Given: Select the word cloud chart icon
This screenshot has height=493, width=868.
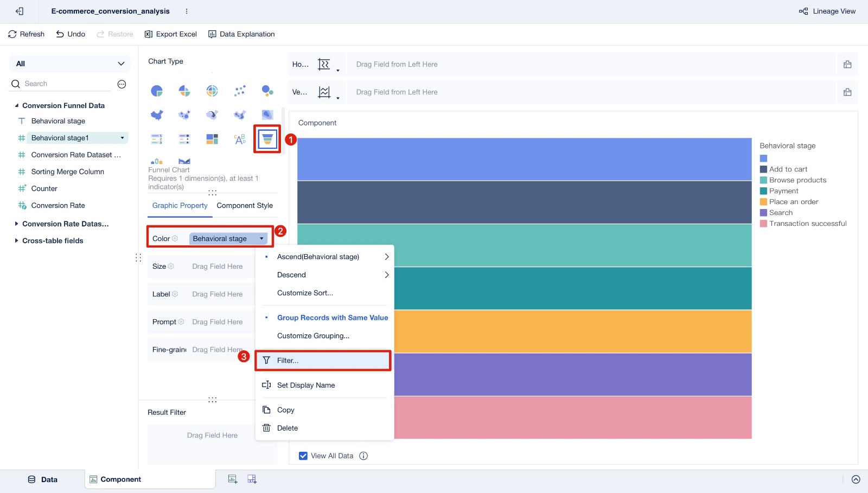Looking at the screenshot, I should click(240, 139).
